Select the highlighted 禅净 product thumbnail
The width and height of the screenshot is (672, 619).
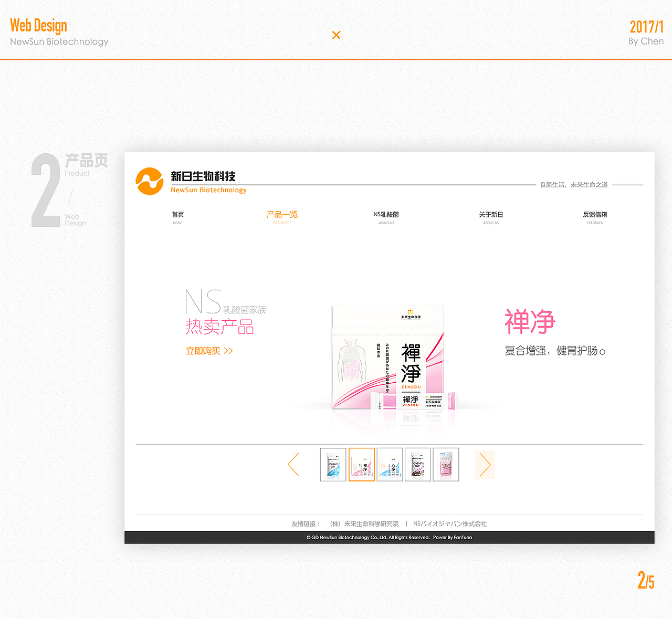tap(362, 465)
